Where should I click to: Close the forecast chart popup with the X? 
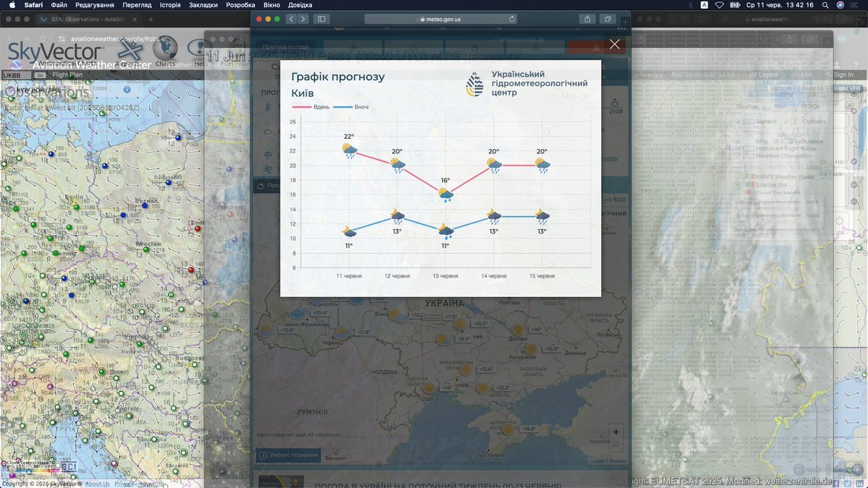(615, 44)
